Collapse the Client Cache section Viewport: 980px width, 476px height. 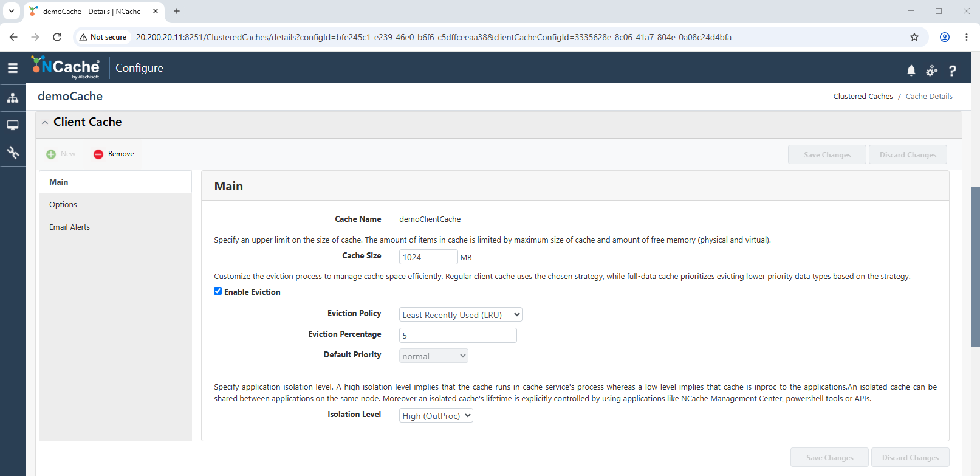pos(45,122)
